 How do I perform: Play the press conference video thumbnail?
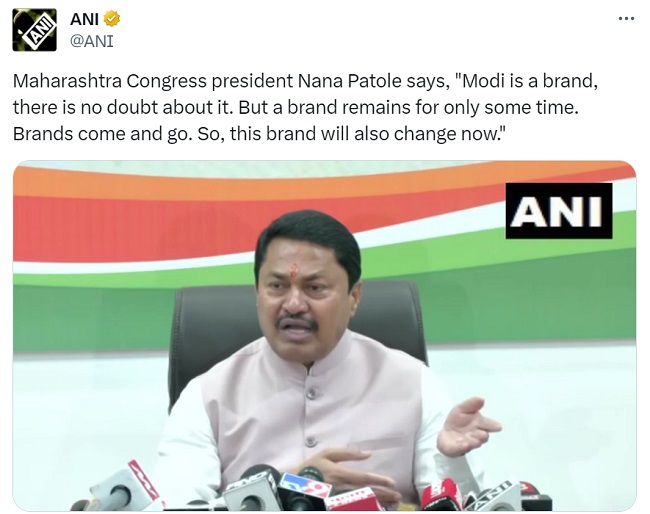[325, 336]
